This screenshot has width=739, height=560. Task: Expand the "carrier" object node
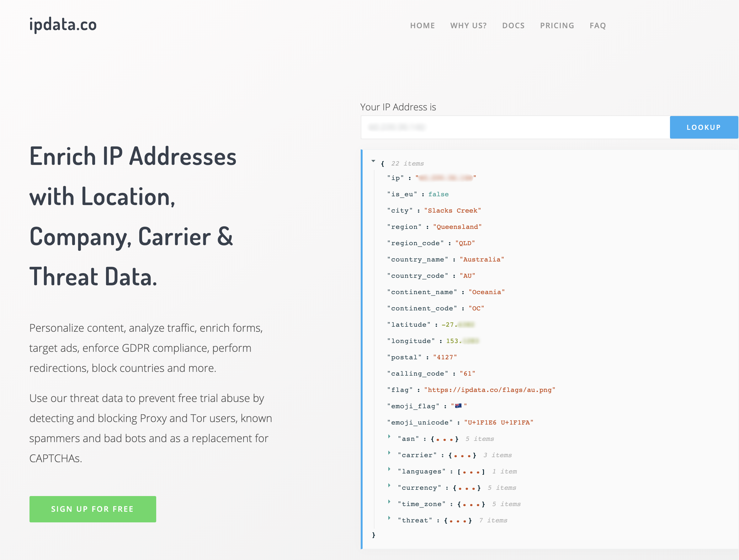click(x=389, y=453)
